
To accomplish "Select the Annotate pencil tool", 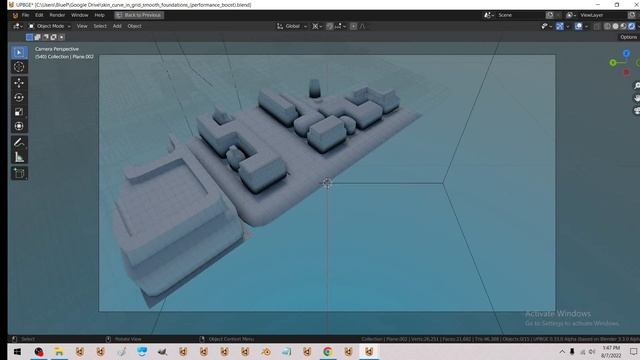I will [19, 142].
